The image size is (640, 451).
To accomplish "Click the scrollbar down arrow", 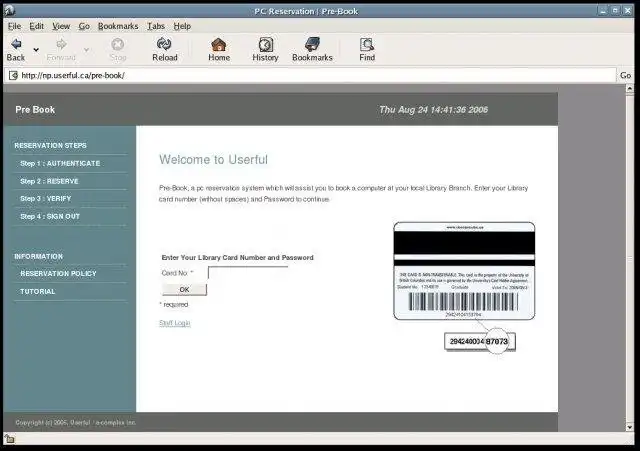I will point(629,427).
